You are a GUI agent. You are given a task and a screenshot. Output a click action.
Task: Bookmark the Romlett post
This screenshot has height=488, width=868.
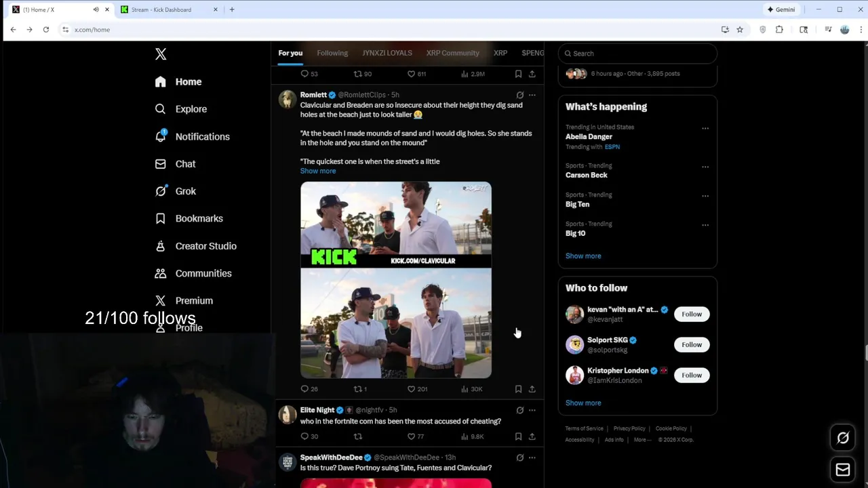pos(518,389)
